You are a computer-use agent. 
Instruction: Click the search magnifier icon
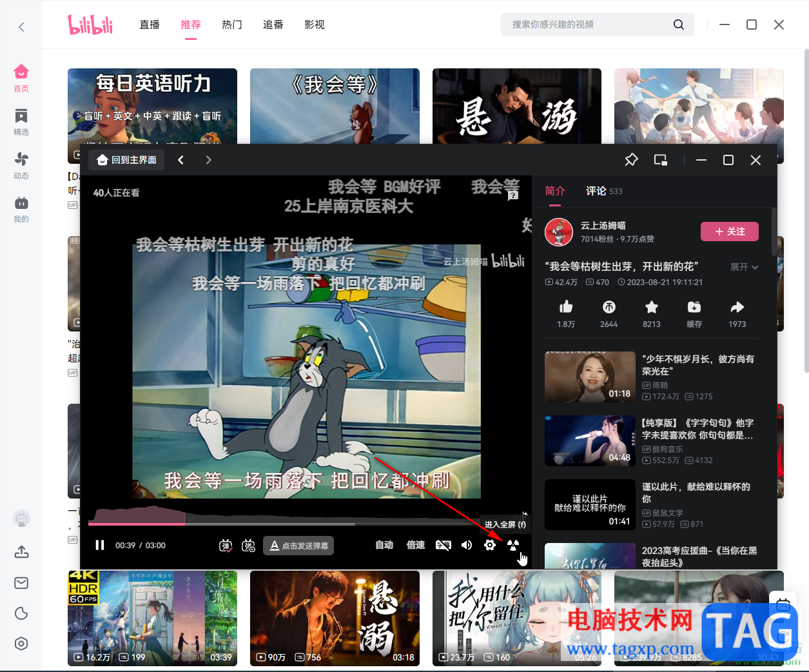pos(679,25)
